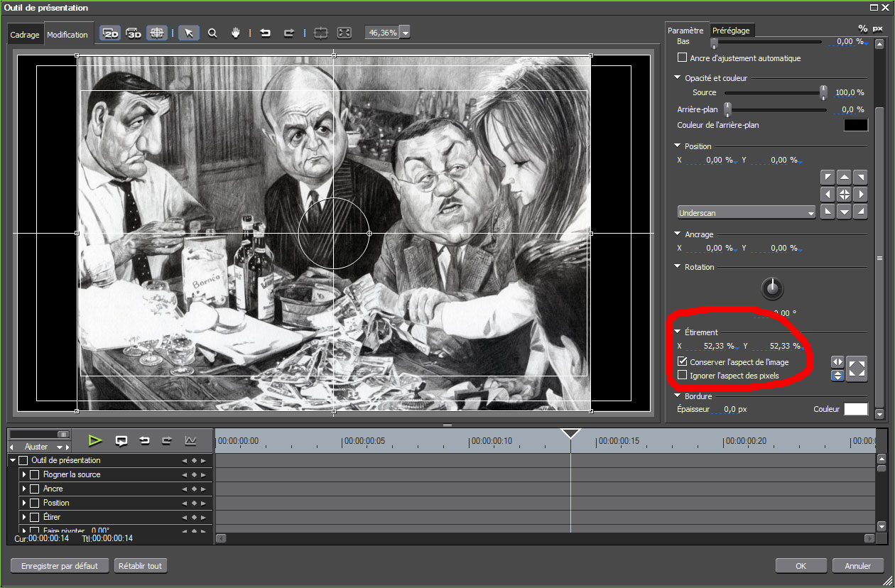The image size is (895, 588).
Task: Align position to bottom center
Action: (844, 211)
